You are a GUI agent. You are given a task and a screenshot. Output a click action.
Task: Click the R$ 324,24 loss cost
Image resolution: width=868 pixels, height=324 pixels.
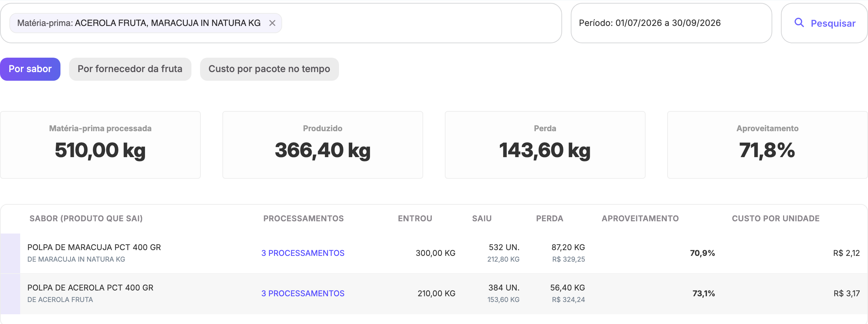[x=569, y=299]
